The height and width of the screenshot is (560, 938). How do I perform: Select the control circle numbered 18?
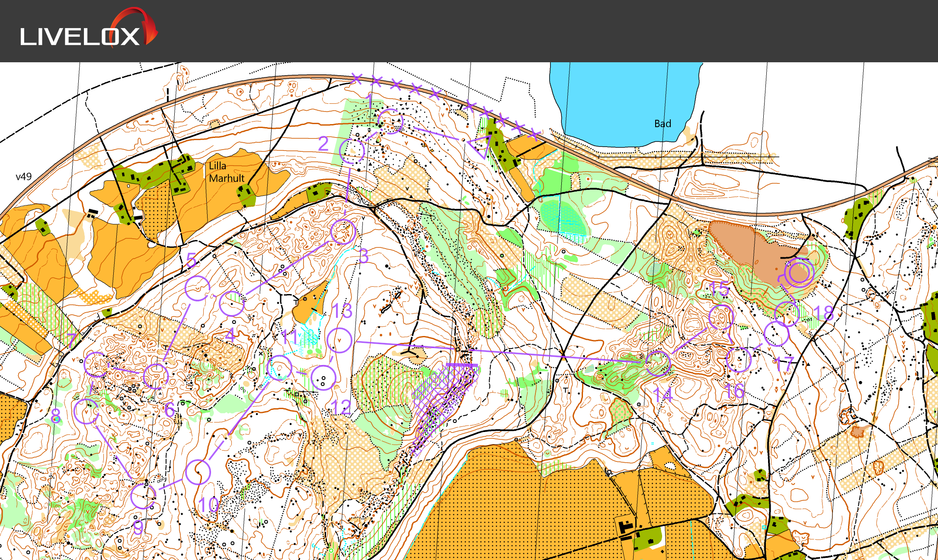787,313
